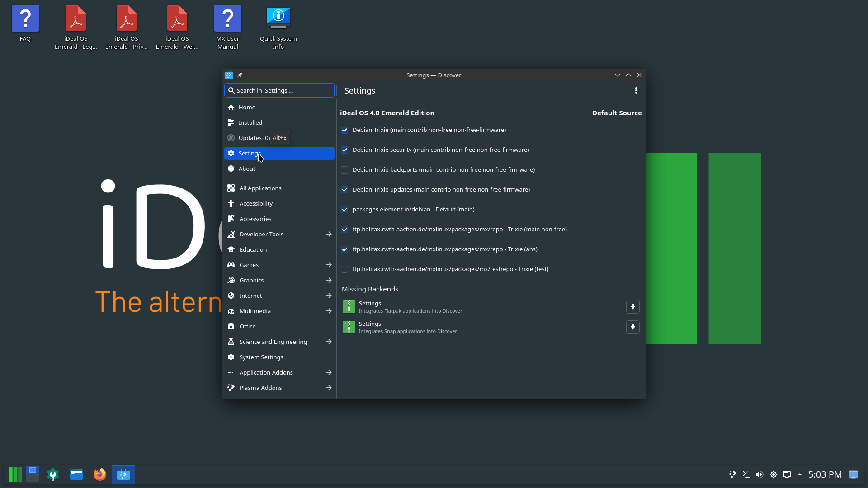Open Installed in sidebar
868x488 pixels.
(x=279, y=122)
